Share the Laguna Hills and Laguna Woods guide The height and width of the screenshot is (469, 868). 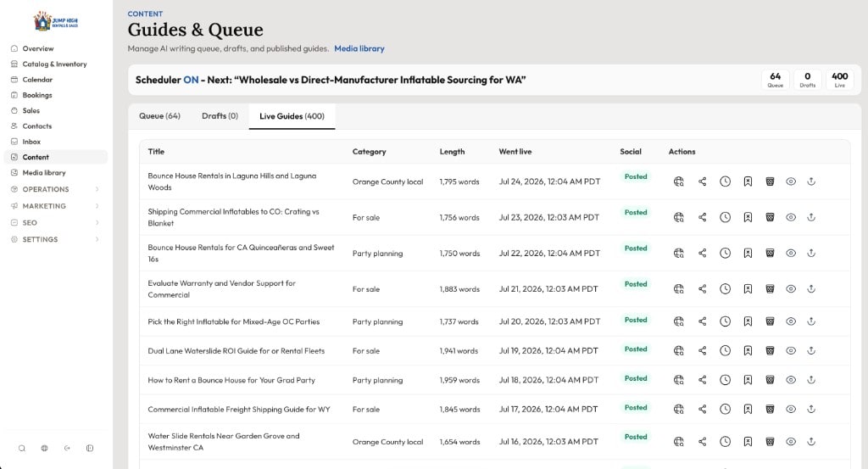tap(702, 181)
